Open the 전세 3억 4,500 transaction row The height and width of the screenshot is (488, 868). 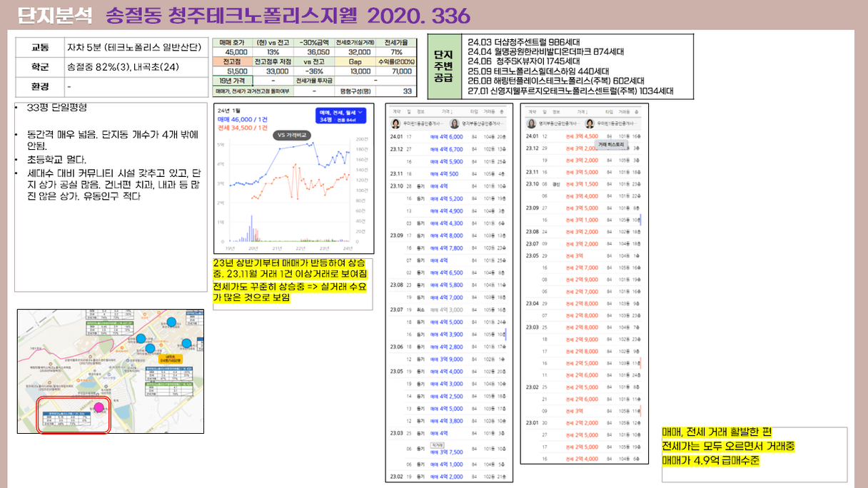[583, 136]
